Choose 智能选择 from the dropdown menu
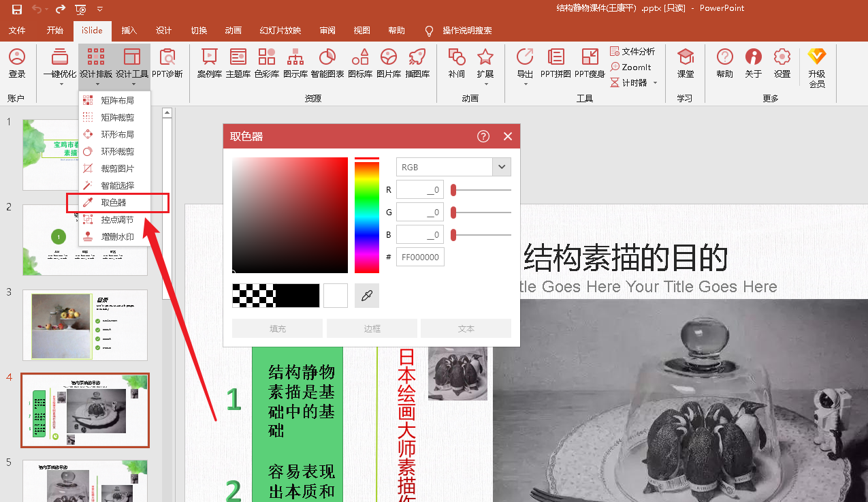The image size is (868, 502). pos(114,185)
